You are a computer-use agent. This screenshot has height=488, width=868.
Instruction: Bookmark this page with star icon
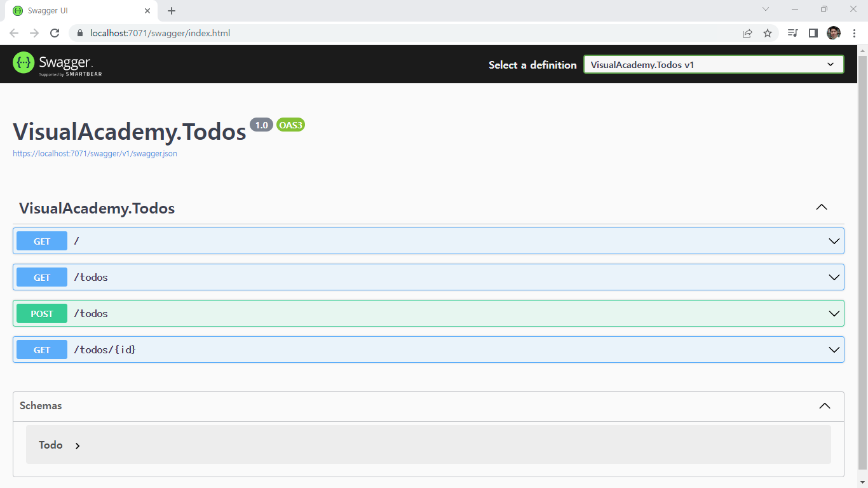coord(768,33)
